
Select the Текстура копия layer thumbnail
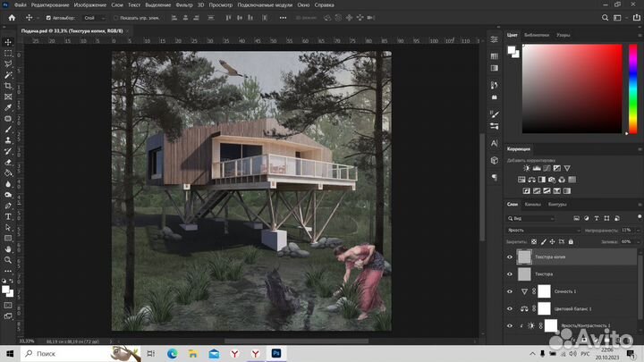[x=524, y=257]
